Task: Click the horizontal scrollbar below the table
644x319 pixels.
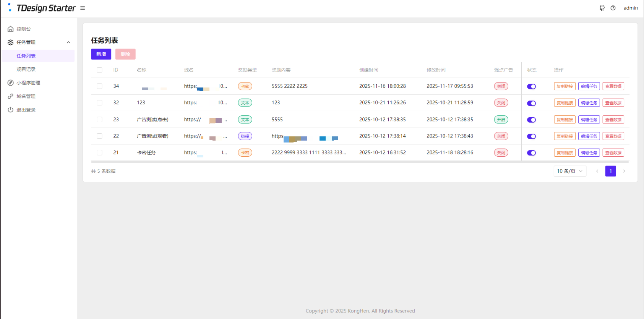Action: [x=359, y=162]
